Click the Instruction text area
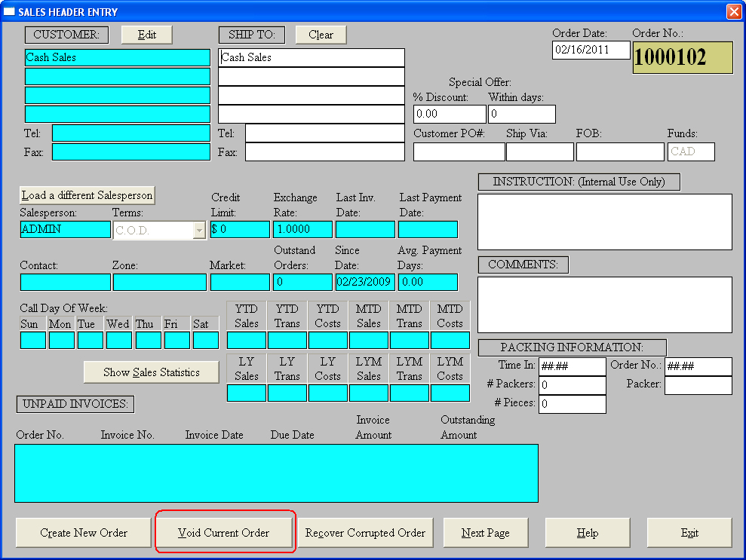Screen dimensions: 746x560 click(604, 222)
